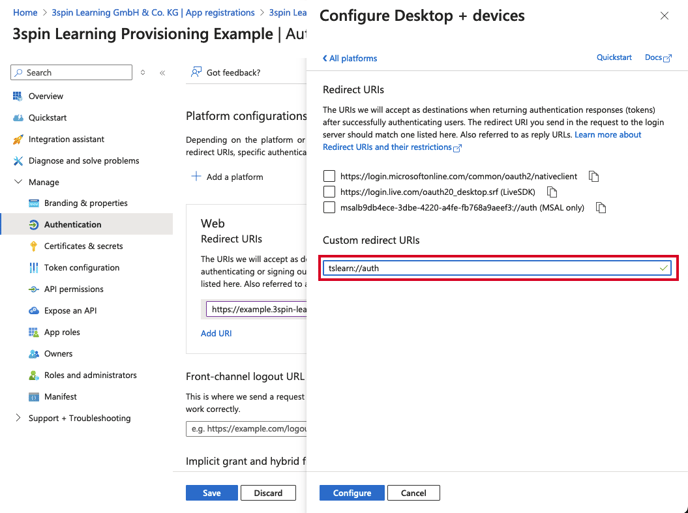Click the Overview grid icon in sidebar
This screenshot has height=513, width=688.
(x=18, y=96)
